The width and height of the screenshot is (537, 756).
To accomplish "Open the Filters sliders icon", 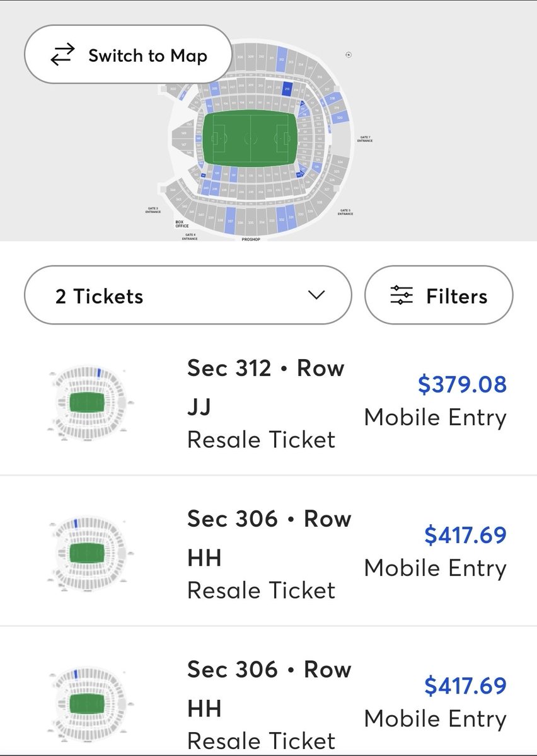I will [401, 295].
